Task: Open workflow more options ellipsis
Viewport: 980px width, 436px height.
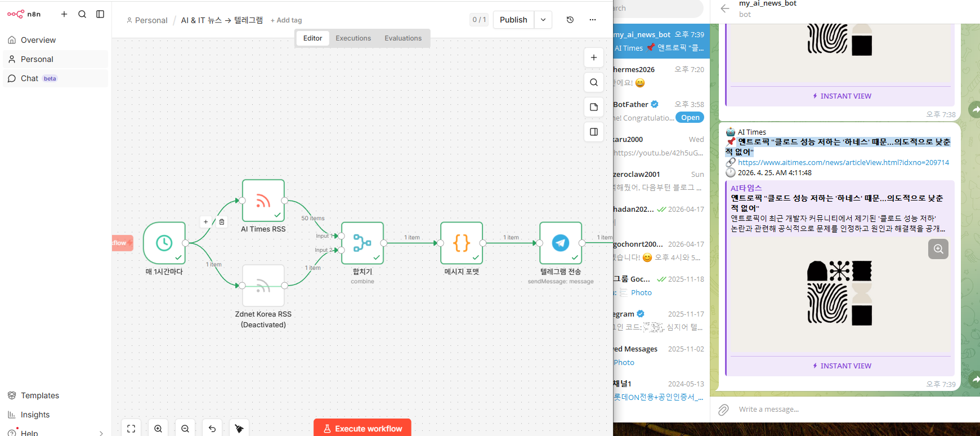Action: 593,20
